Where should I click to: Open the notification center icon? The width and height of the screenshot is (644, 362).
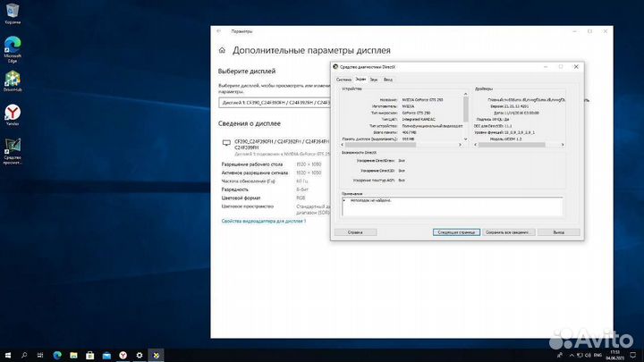tap(633, 355)
